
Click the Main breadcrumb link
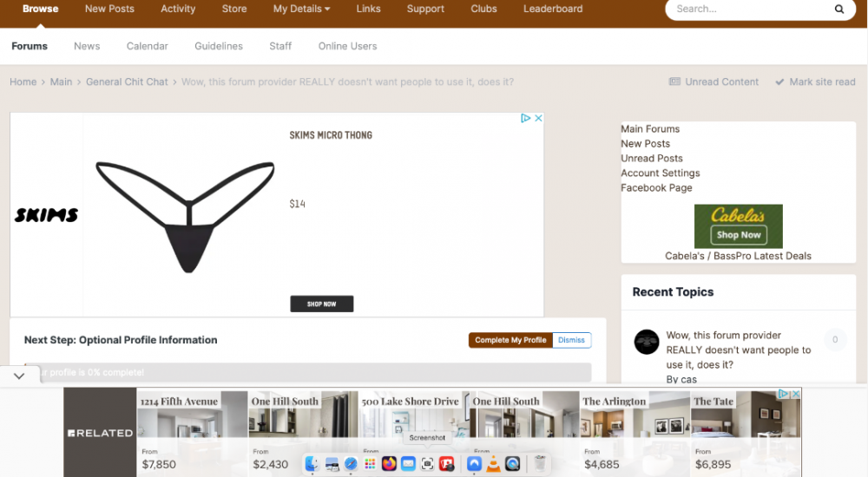coord(61,82)
